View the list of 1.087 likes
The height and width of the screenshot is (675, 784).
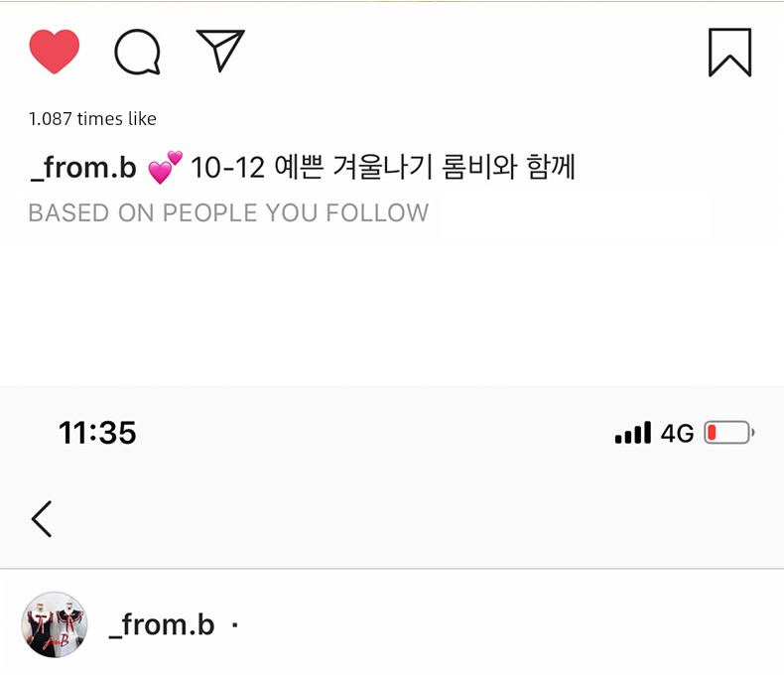pyautogui.click(x=92, y=119)
